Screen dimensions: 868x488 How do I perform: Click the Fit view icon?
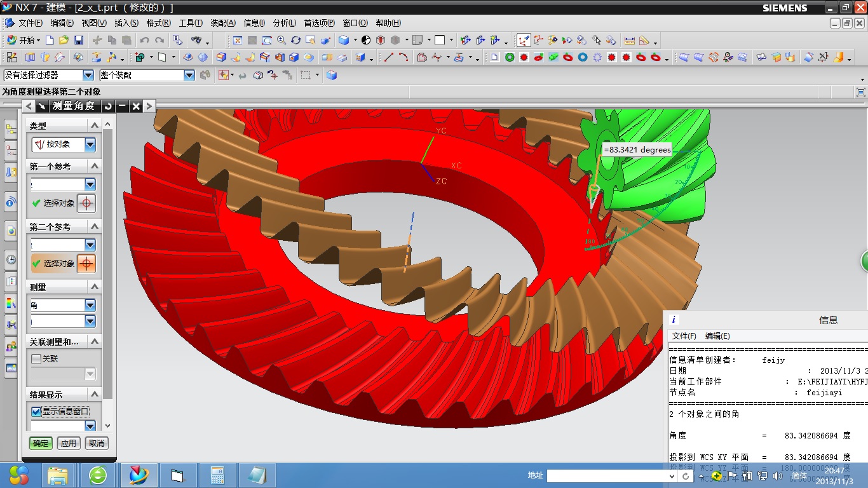point(238,40)
